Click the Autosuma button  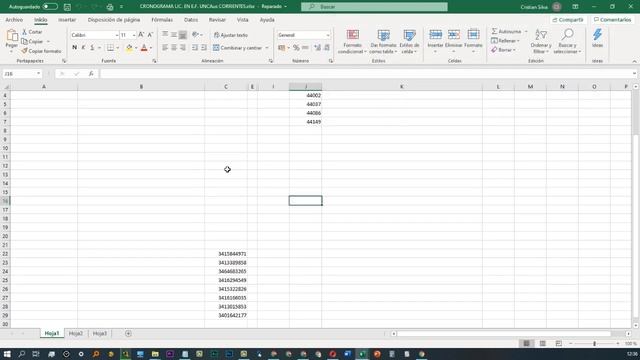pos(507,31)
